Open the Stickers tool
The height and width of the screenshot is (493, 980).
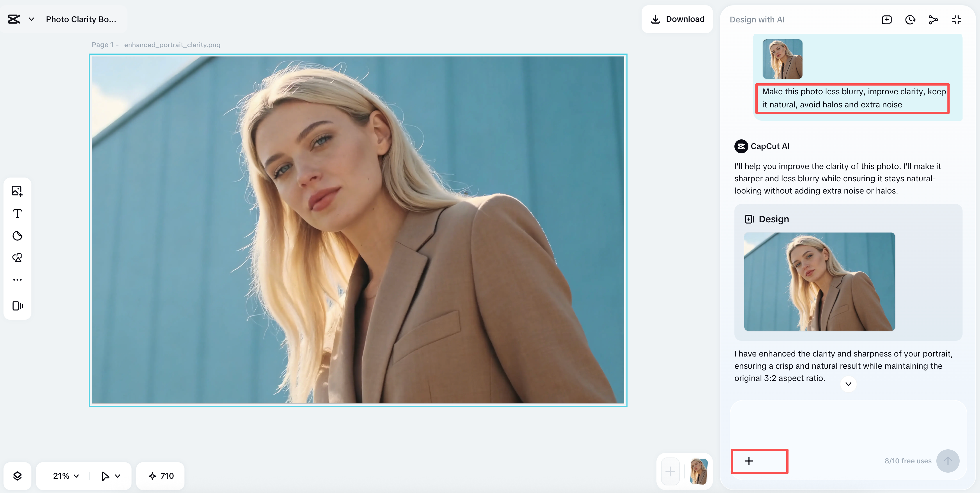[17, 235]
